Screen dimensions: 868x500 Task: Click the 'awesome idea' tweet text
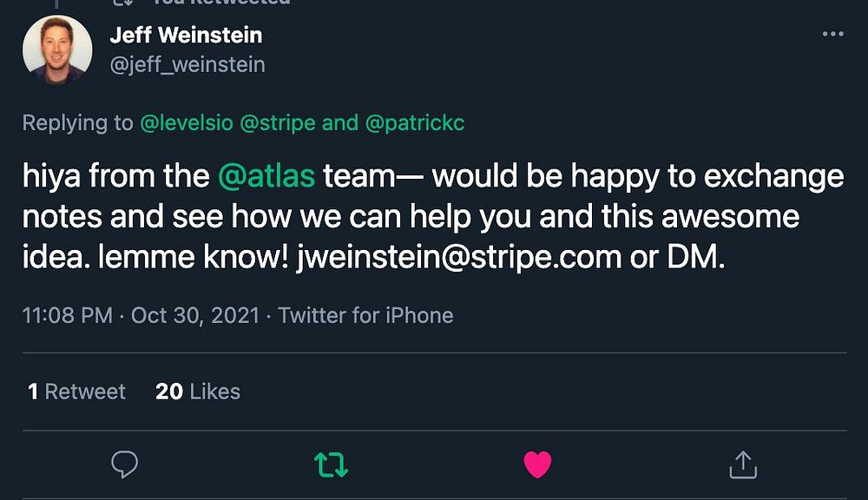click(x=729, y=217)
